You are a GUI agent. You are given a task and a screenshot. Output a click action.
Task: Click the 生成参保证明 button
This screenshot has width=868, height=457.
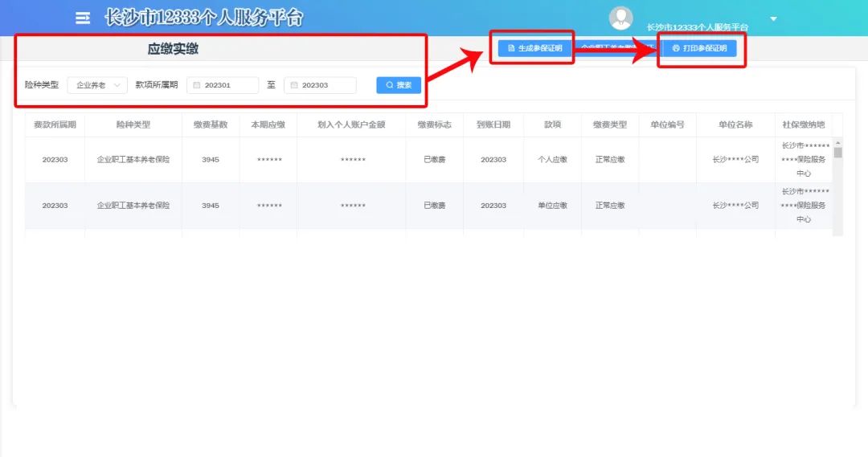click(x=534, y=48)
